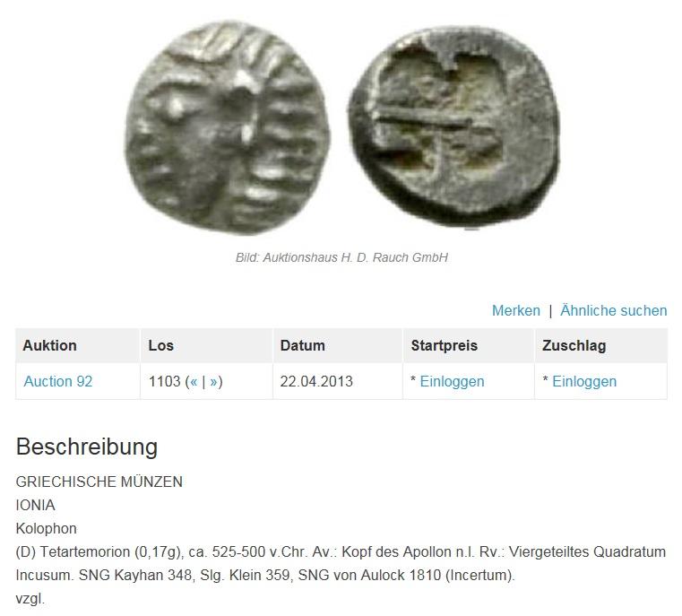Go to previous lot with « arrow

194,381
